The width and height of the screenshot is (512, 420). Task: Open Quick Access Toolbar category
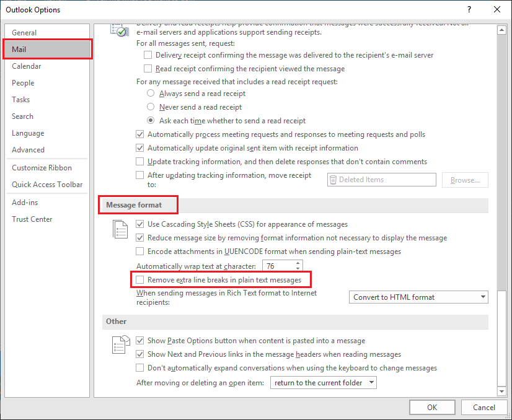[47, 185]
